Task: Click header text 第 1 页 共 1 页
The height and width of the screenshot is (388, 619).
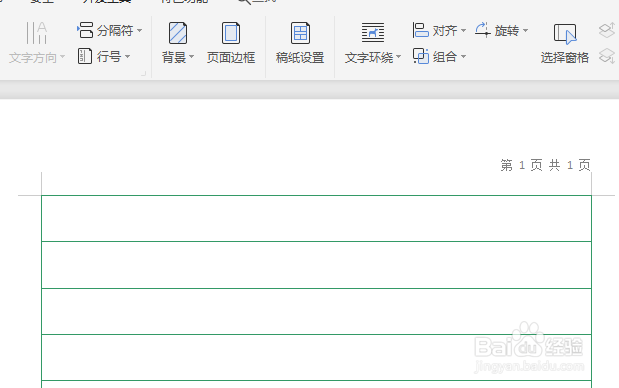Action: 546,165
